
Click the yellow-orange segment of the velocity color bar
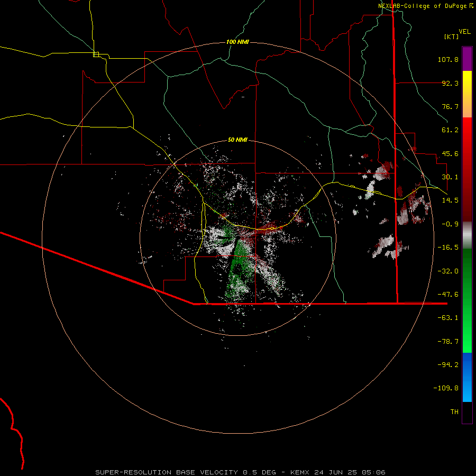pyautogui.click(x=467, y=94)
